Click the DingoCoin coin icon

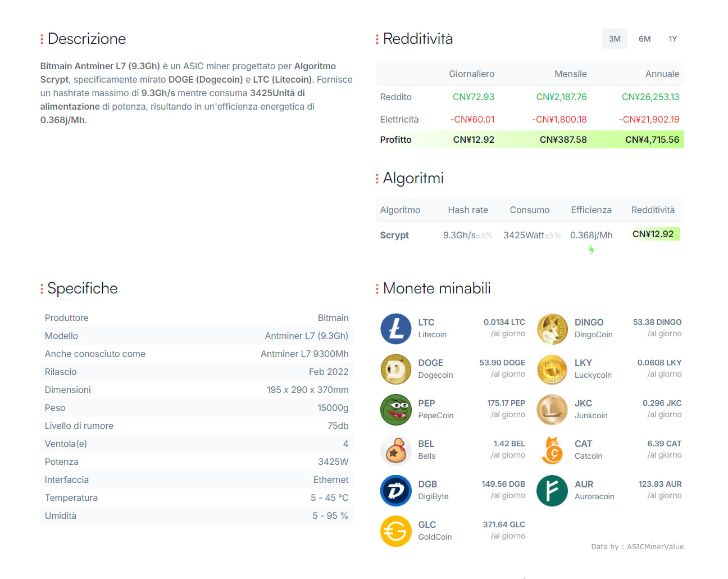coord(552,329)
